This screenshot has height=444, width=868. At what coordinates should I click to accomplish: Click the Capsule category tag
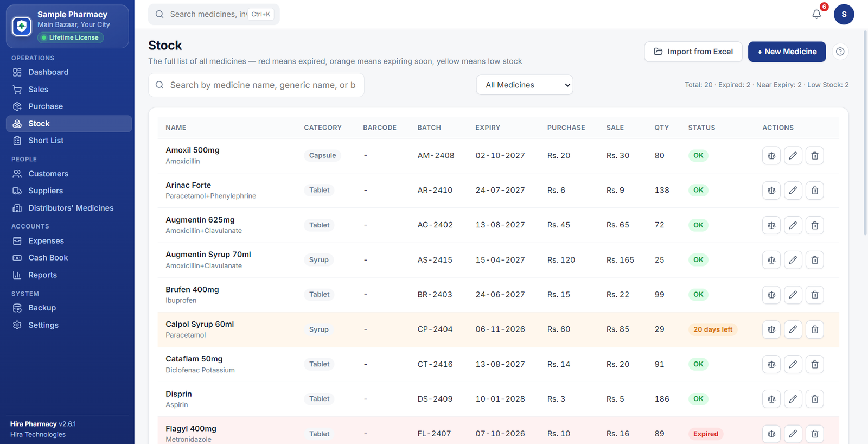pos(322,155)
